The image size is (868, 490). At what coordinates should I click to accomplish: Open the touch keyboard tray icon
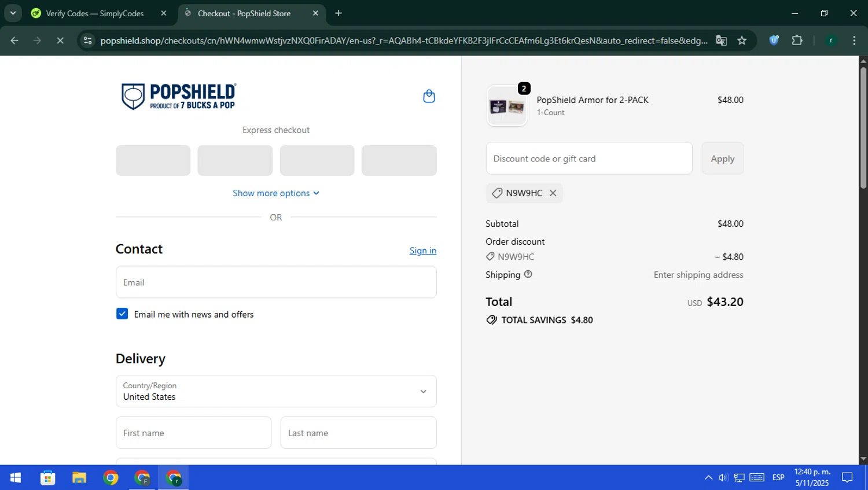pos(757,477)
